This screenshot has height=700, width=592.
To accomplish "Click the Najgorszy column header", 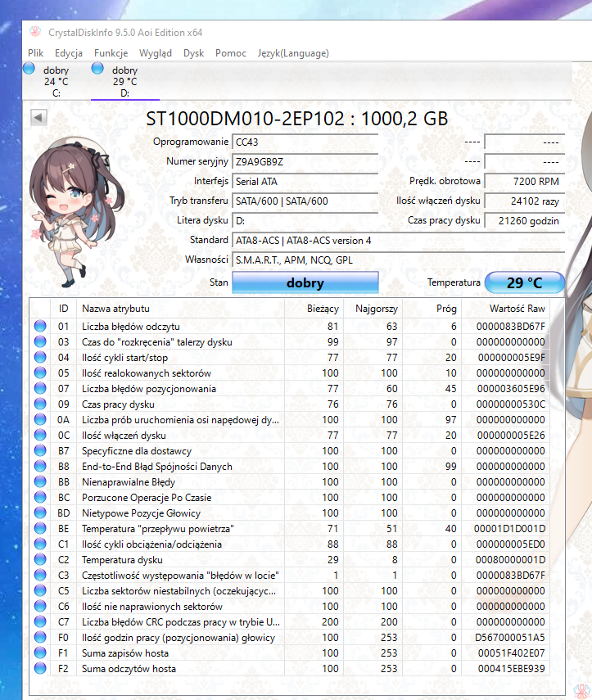I will click(373, 309).
